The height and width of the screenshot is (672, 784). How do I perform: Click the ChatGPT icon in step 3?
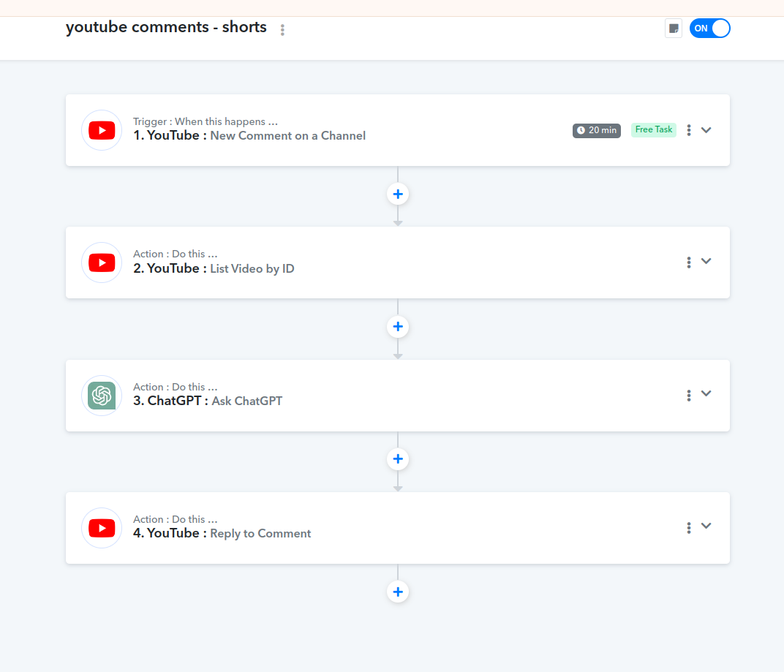102,396
